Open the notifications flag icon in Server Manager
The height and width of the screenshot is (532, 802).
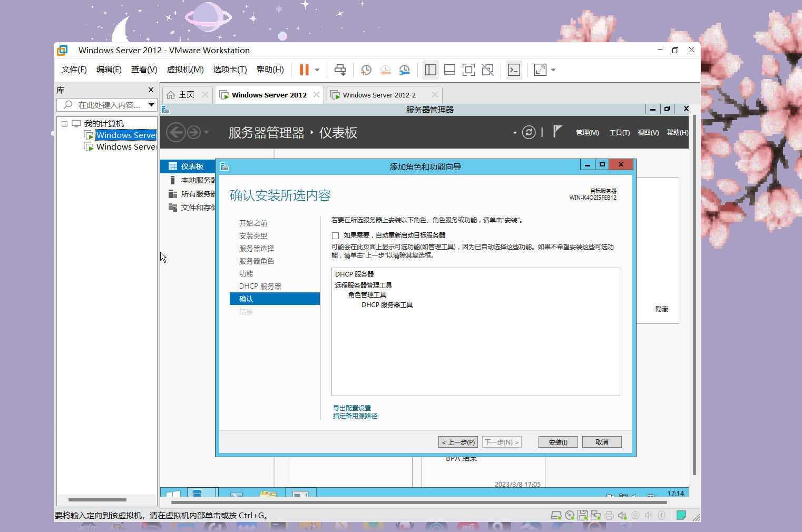tap(558, 132)
